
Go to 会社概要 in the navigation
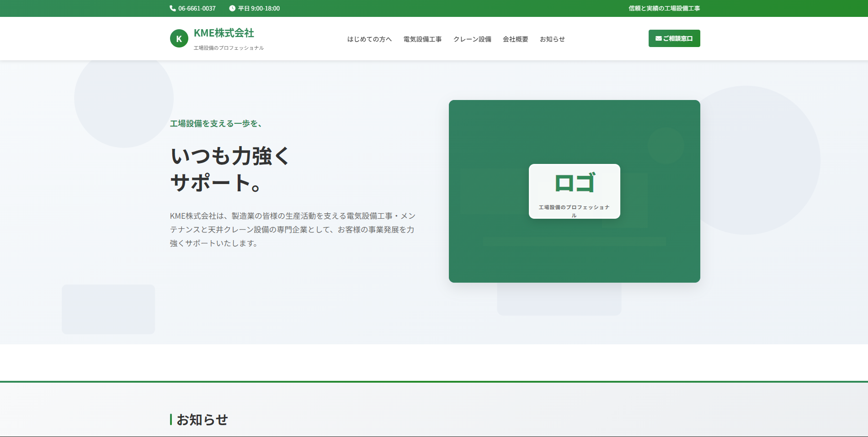coord(516,39)
